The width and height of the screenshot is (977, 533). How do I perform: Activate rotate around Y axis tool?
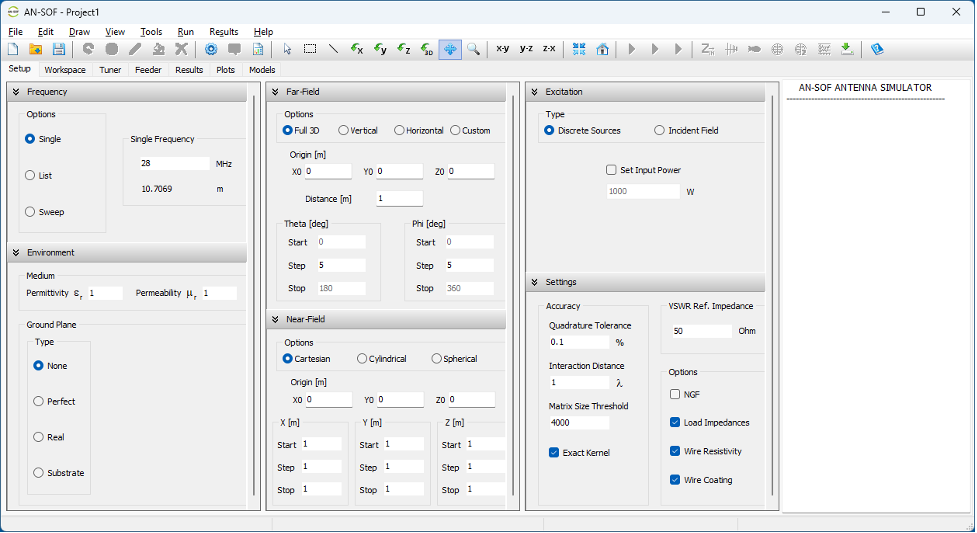click(380, 49)
